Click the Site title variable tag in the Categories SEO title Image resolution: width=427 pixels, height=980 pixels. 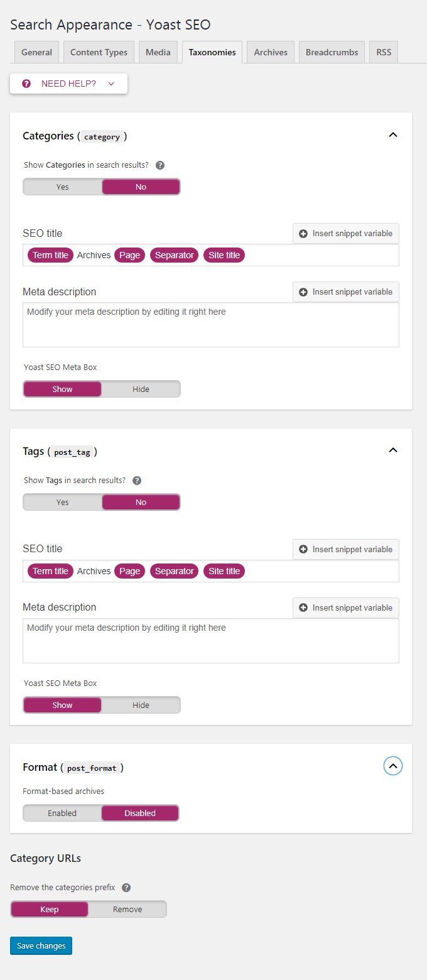(x=224, y=255)
